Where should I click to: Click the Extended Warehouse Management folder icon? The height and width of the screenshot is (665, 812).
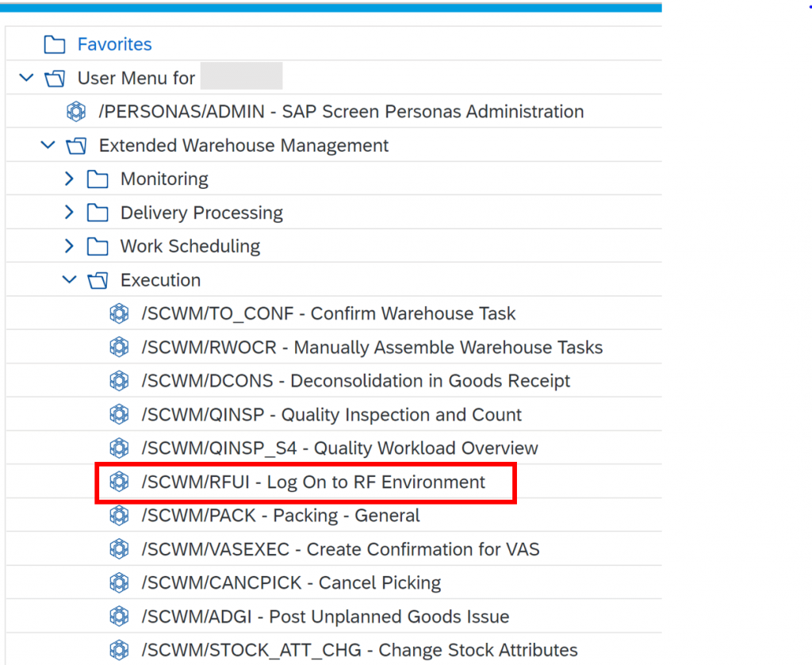(x=76, y=146)
